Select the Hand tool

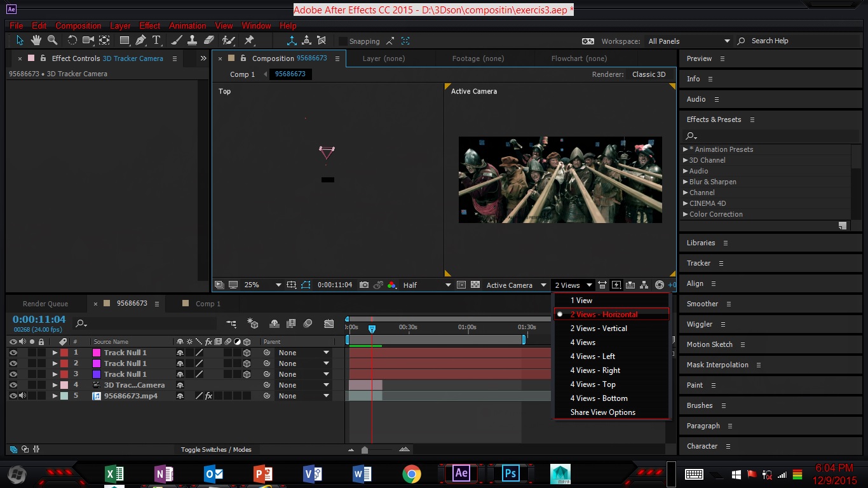(36, 40)
